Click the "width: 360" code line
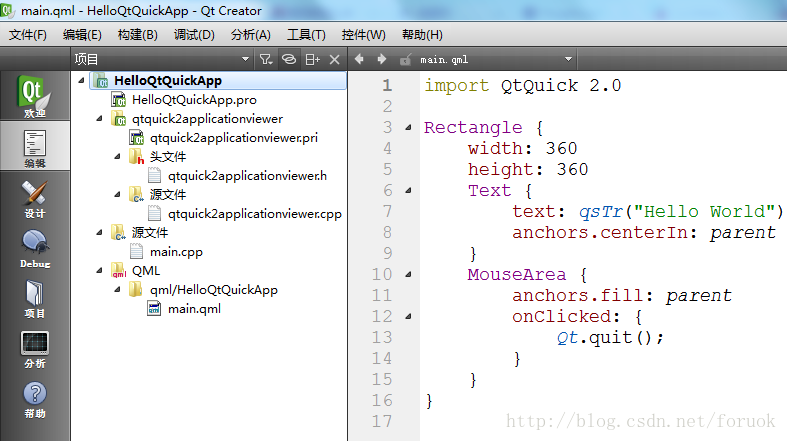 pyautogui.click(x=522, y=149)
